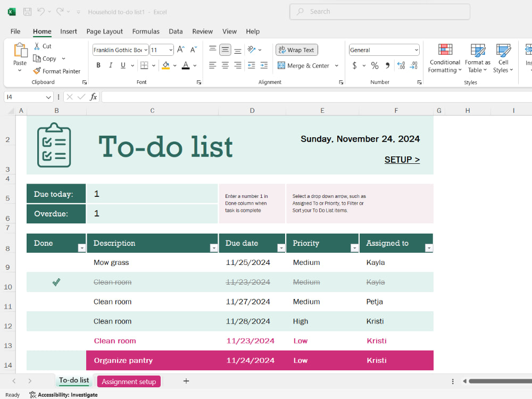The width and height of the screenshot is (532, 399).
Task: Toggle Underline formatting
Action: click(x=123, y=65)
